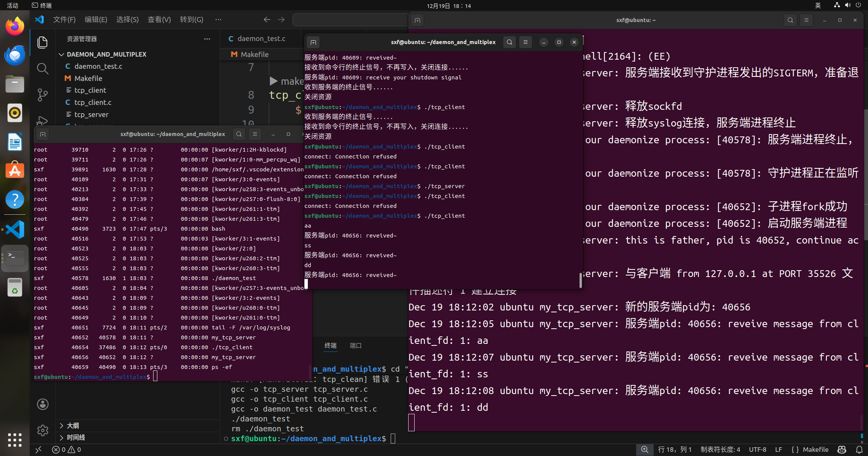Open the 文件(F) menu
Image resolution: width=868 pixels, height=456 pixels.
pyautogui.click(x=64, y=19)
